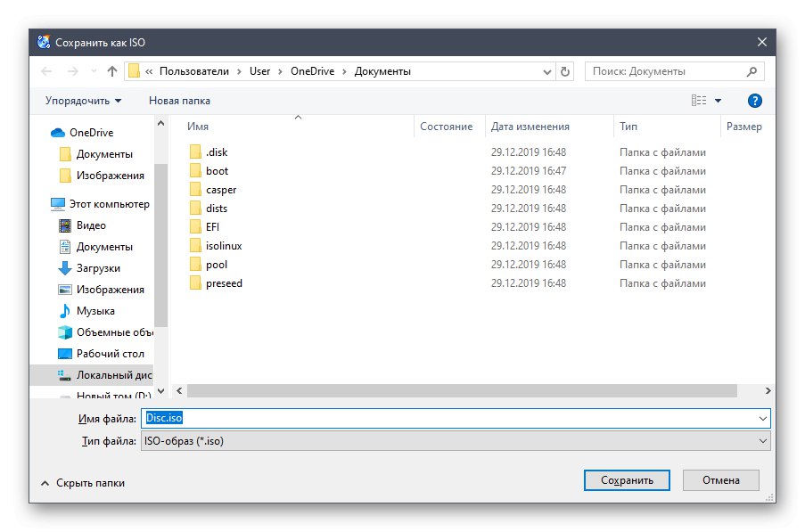Select the pool folder

(216, 264)
